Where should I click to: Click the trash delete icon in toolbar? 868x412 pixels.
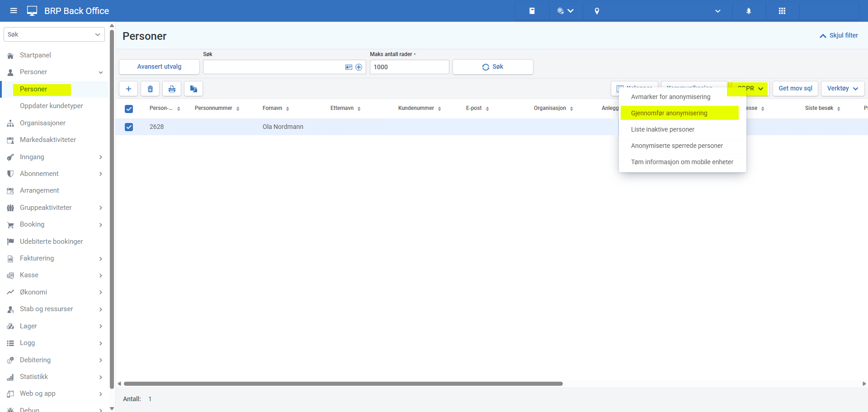(x=150, y=89)
